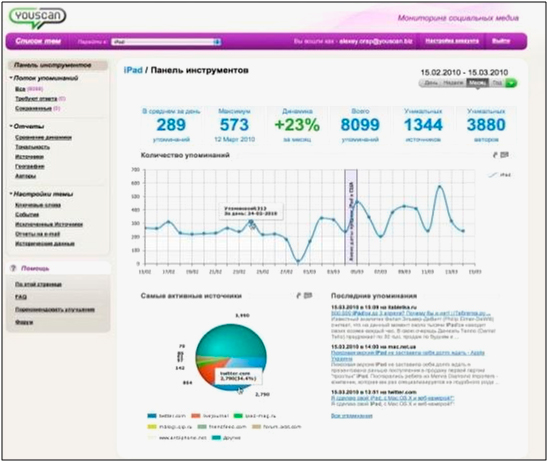Open Ключевые слова settings

click(38, 205)
